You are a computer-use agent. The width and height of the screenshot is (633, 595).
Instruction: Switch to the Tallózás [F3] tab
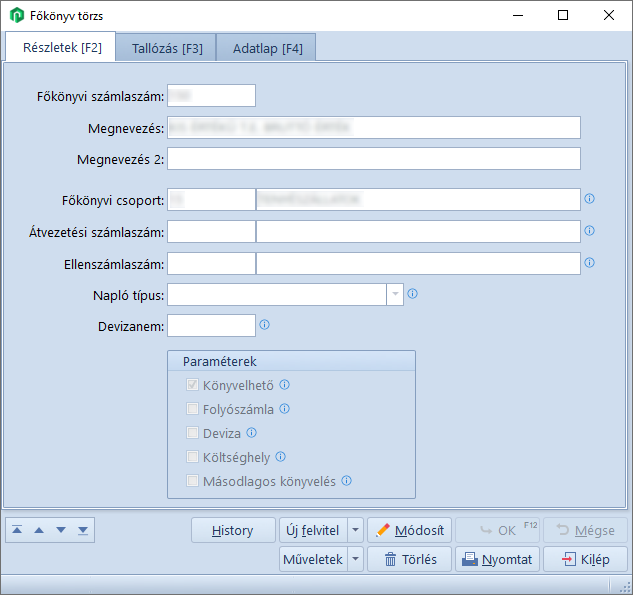[167, 48]
